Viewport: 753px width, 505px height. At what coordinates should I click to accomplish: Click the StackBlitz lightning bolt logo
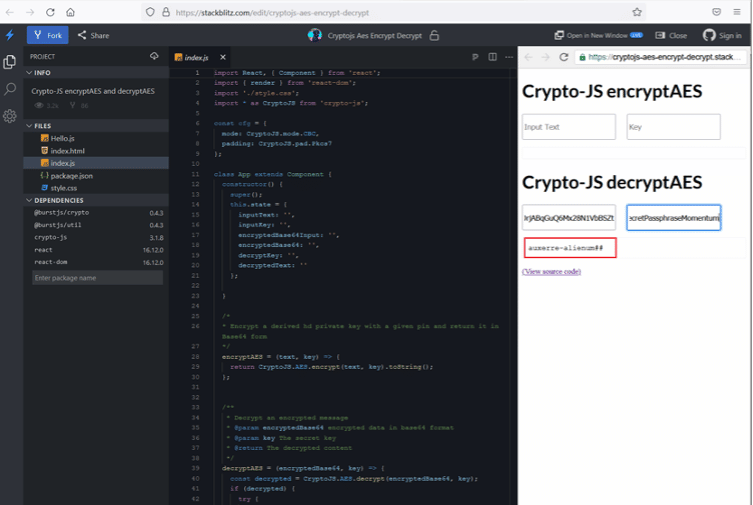click(x=10, y=35)
